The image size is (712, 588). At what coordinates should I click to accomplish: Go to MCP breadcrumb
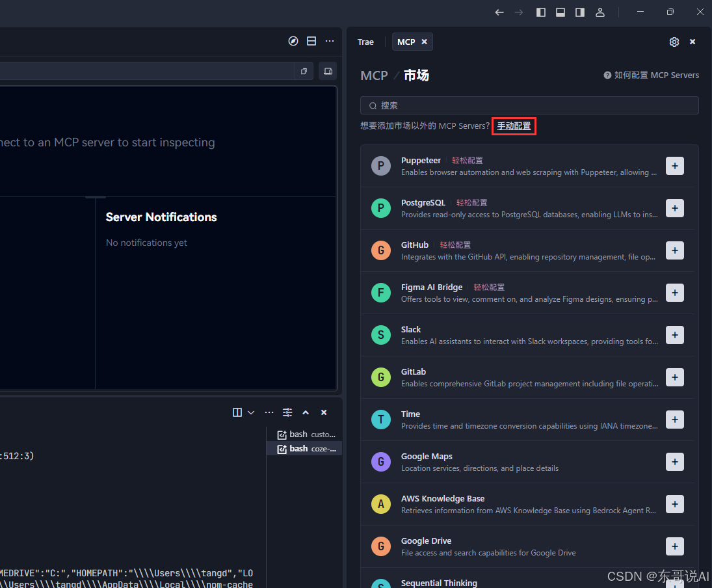tap(374, 75)
